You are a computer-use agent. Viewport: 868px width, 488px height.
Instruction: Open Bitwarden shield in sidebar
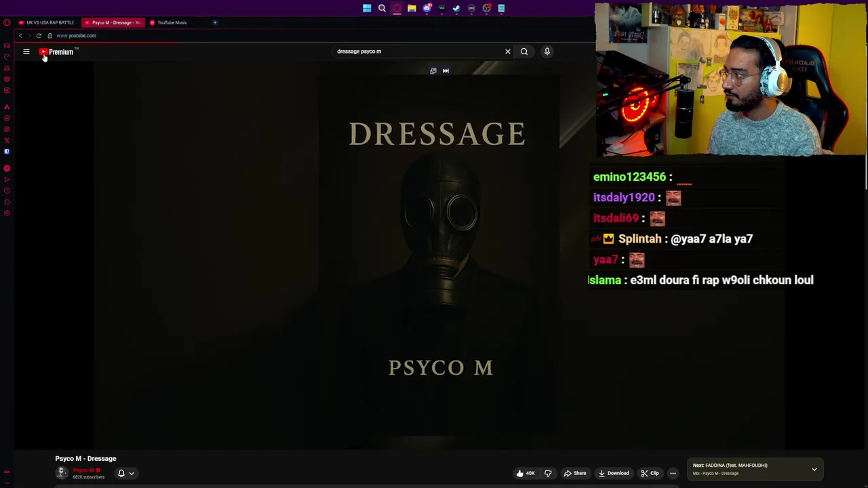(7, 151)
